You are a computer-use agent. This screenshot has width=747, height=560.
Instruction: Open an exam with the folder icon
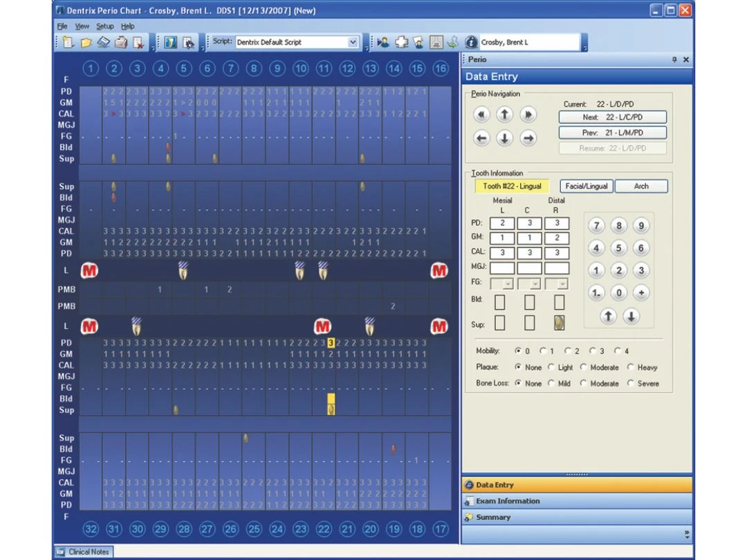86,42
